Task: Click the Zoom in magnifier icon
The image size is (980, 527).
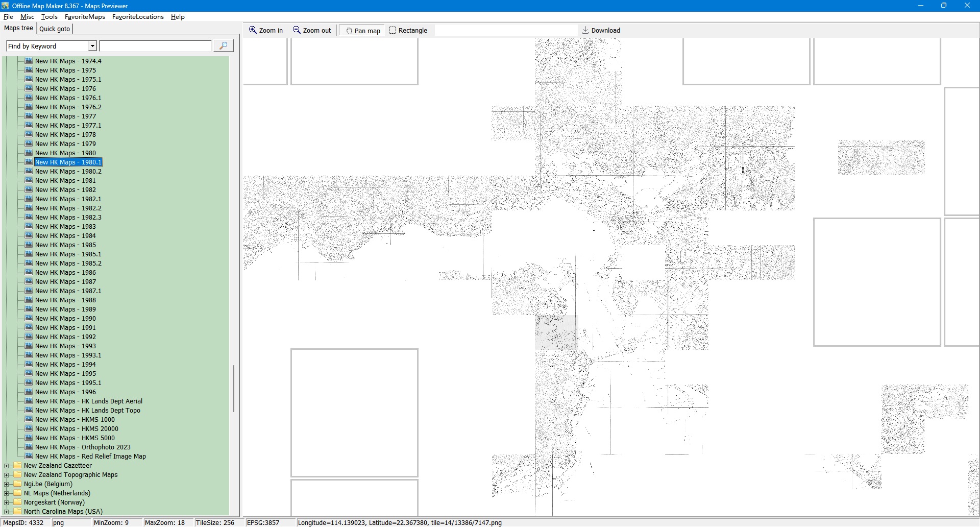Action: (253, 30)
